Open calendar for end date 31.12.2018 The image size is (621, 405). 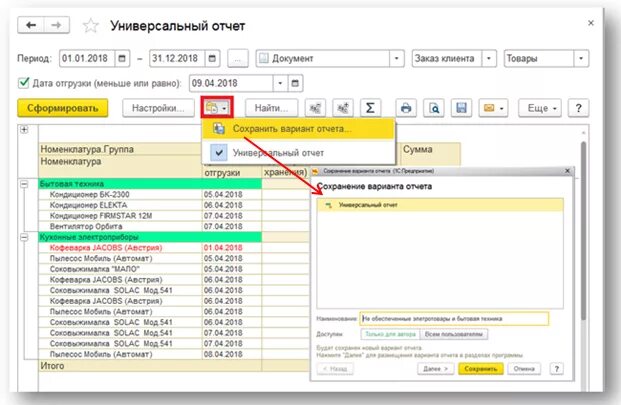pos(212,59)
